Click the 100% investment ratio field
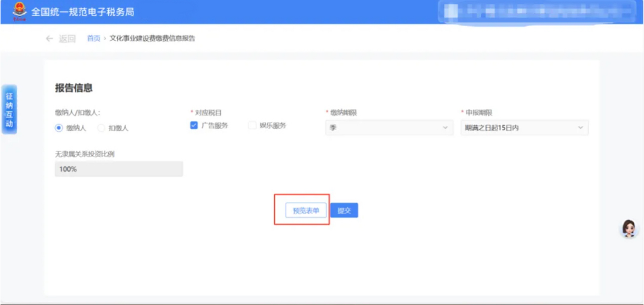 pyautogui.click(x=119, y=169)
